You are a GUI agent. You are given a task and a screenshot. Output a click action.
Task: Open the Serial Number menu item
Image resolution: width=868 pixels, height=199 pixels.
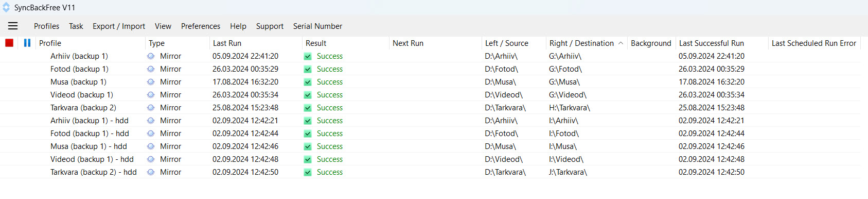(x=317, y=26)
